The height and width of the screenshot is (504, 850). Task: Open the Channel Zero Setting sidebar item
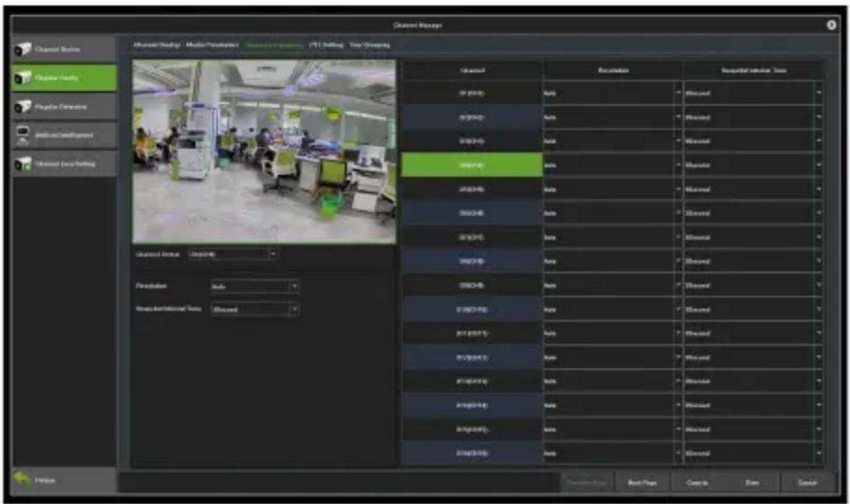(x=64, y=164)
